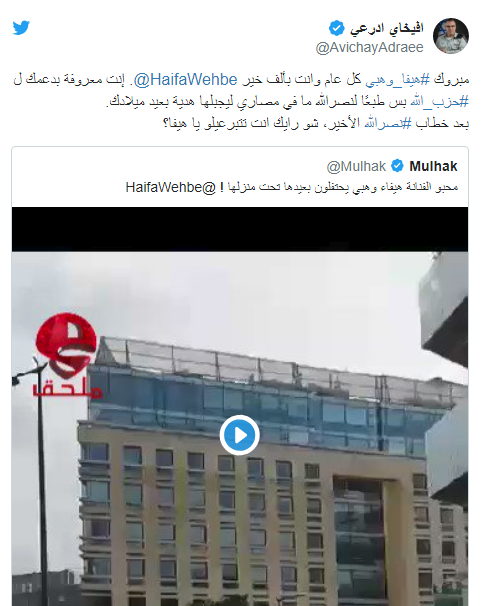Click the @HaifaWehbe mention in the quoted tweet

[x=170, y=187]
